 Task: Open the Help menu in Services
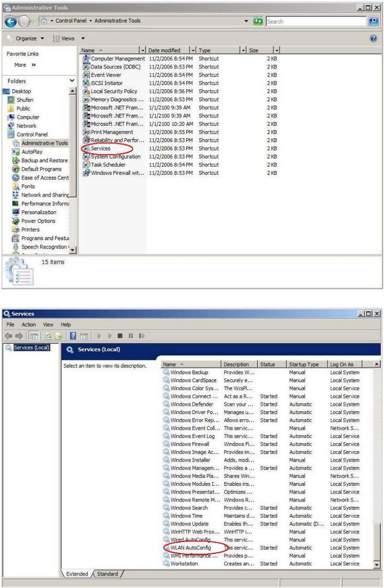(66, 324)
